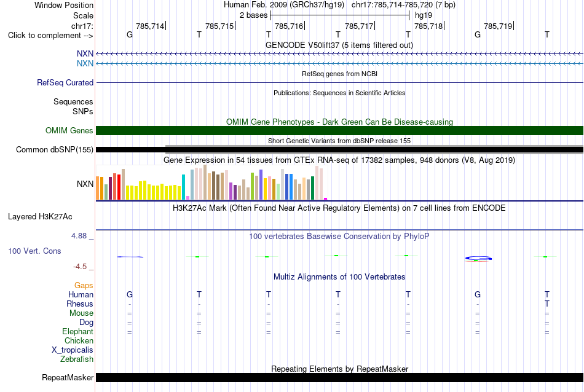Click the dark blue NXN GENCODE transcript label

(85, 53)
